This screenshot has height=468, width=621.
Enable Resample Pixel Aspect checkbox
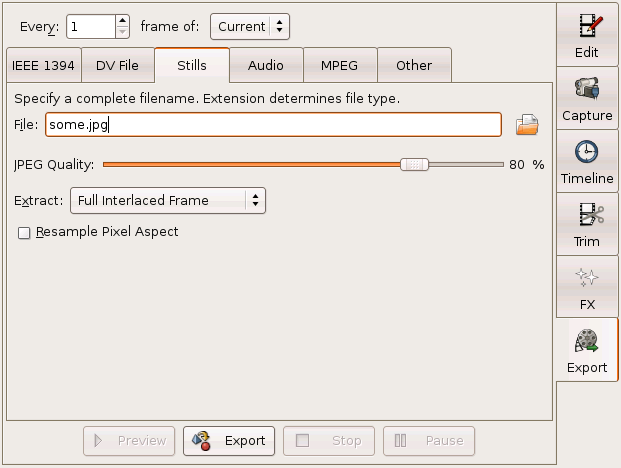[x=25, y=232]
